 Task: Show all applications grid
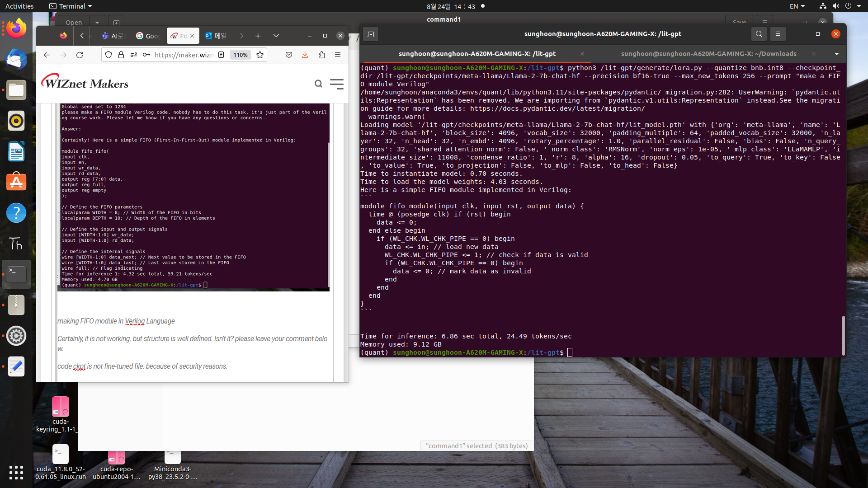(x=16, y=472)
